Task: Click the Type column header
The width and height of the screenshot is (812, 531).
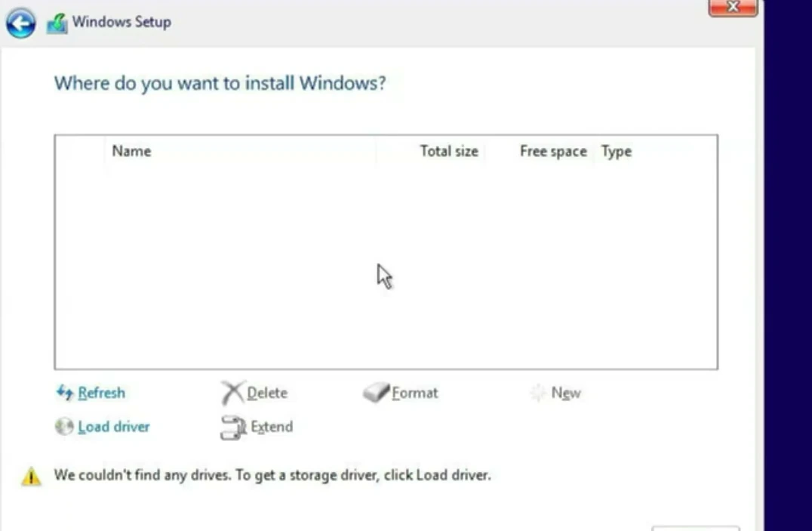Action: click(x=617, y=151)
